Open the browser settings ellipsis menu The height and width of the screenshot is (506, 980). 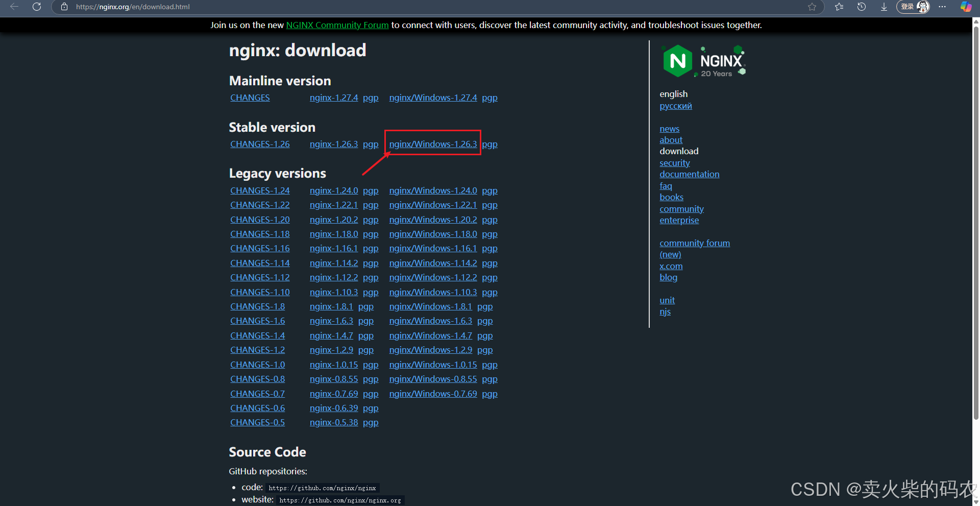coord(942,7)
